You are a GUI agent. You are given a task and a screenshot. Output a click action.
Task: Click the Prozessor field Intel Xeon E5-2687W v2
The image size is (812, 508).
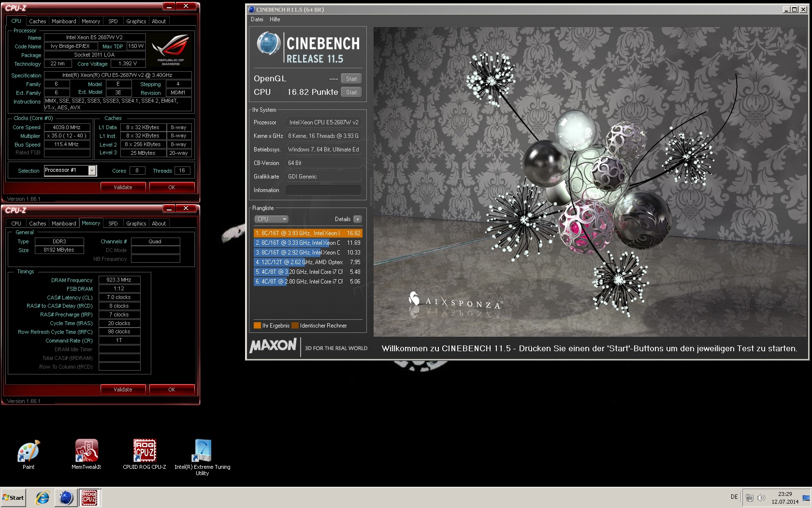click(x=323, y=122)
